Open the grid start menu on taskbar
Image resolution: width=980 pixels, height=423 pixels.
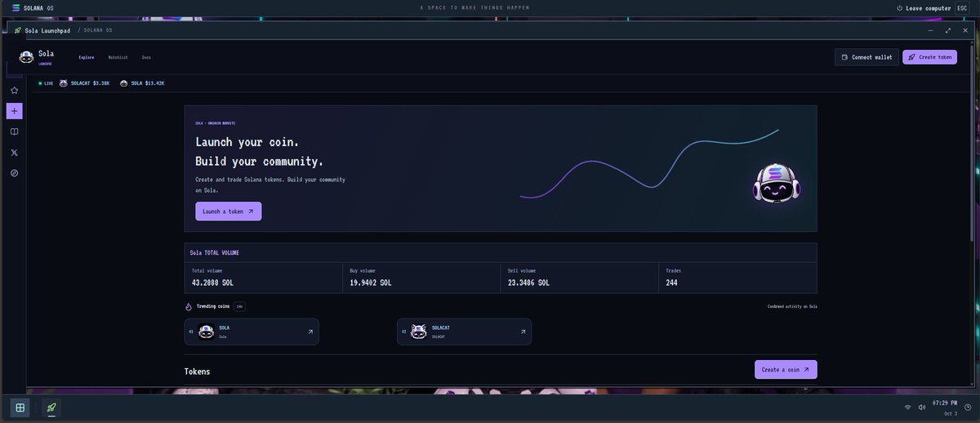pyautogui.click(x=20, y=407)
